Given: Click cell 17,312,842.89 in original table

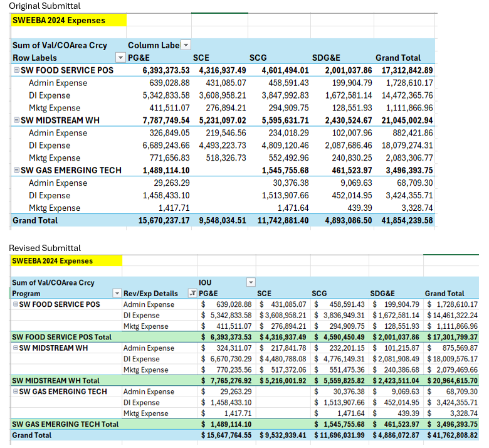Looking at the screenshot, I should pyautogui.click(x=407, y=70).
